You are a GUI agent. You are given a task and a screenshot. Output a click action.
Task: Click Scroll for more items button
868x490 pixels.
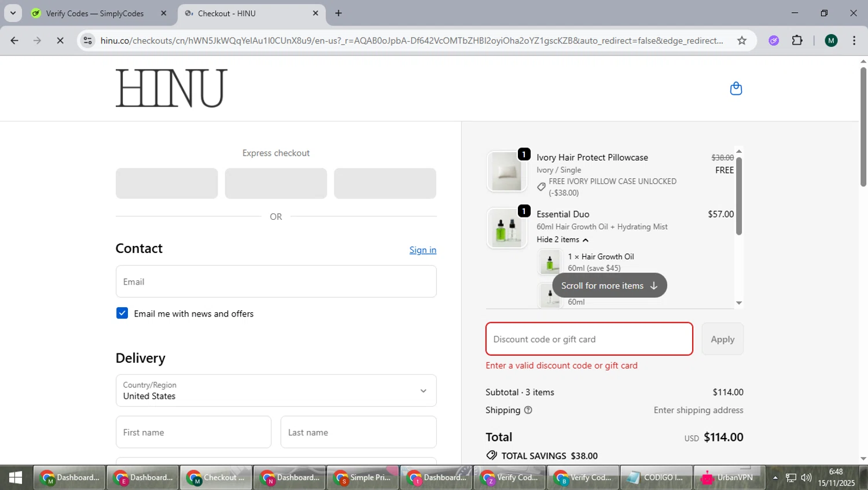pos(609,286)
